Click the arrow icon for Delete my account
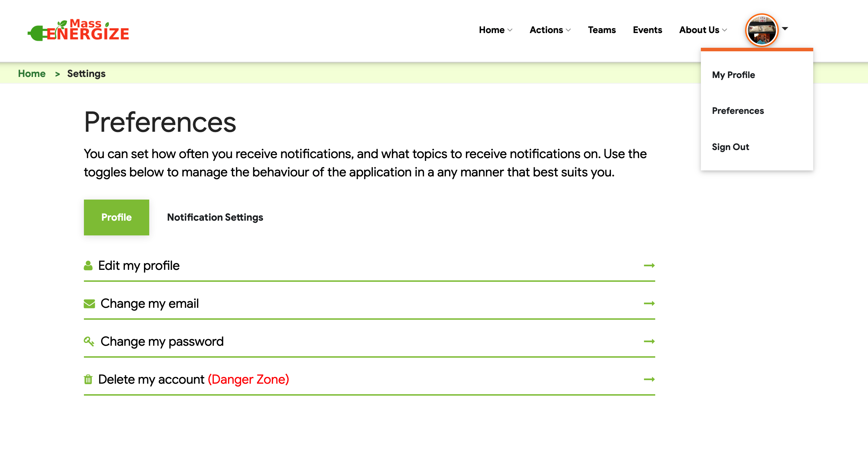This screenshot has height=468, width=868. [649, 379]
